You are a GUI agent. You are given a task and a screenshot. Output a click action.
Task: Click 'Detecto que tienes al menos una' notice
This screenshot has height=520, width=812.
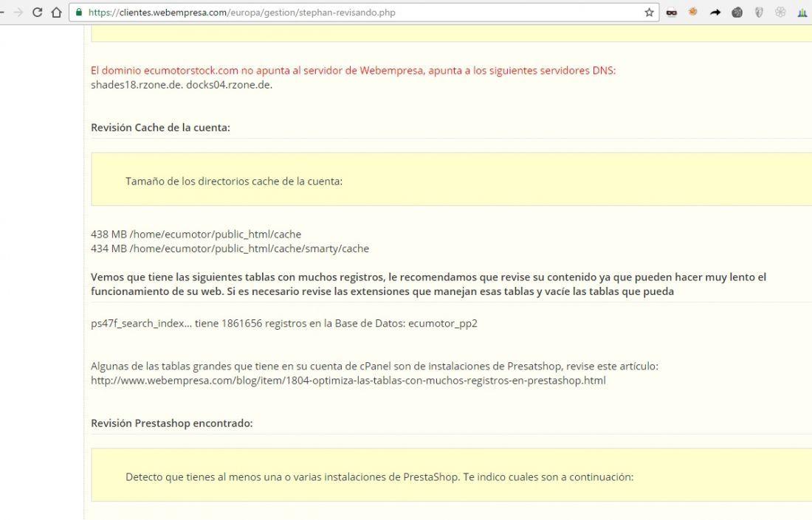coord(379,477)
